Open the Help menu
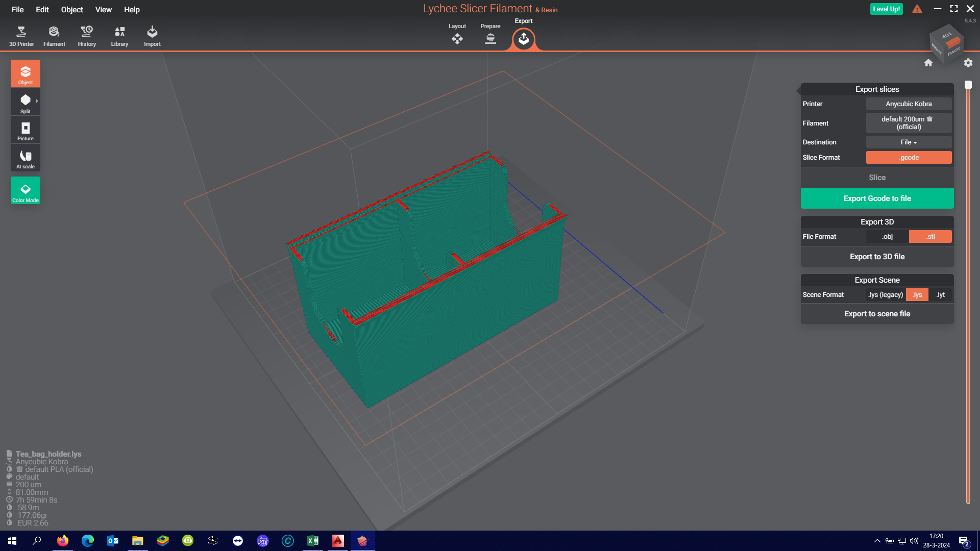 (x=132, y=10)
